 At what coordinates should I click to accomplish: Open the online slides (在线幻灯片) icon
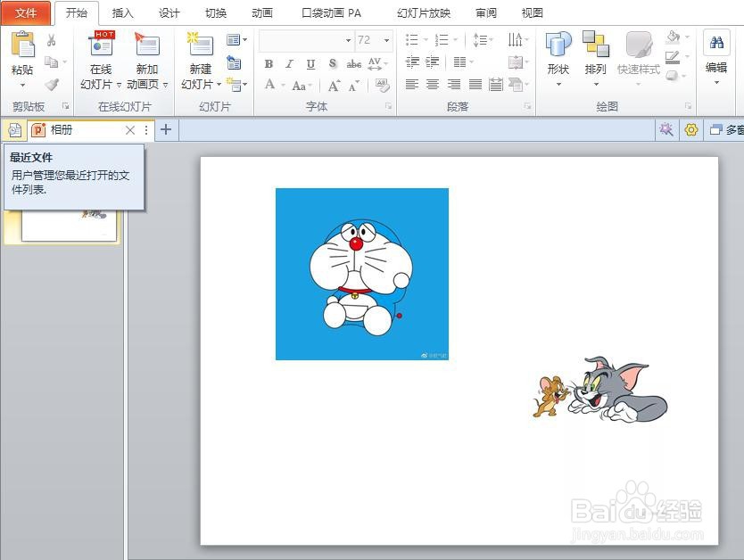(101, 44)
